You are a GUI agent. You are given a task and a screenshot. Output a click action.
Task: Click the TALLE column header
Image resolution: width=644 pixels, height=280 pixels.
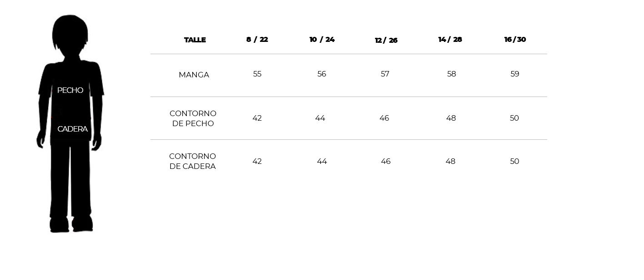tap(195, 40)
